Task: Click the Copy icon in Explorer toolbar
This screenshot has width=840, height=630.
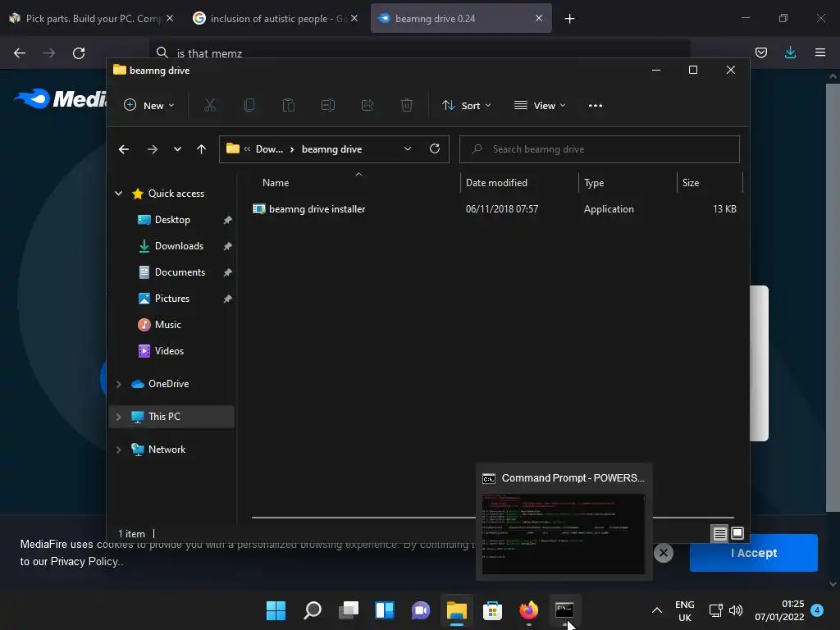Action: (249, 106)
